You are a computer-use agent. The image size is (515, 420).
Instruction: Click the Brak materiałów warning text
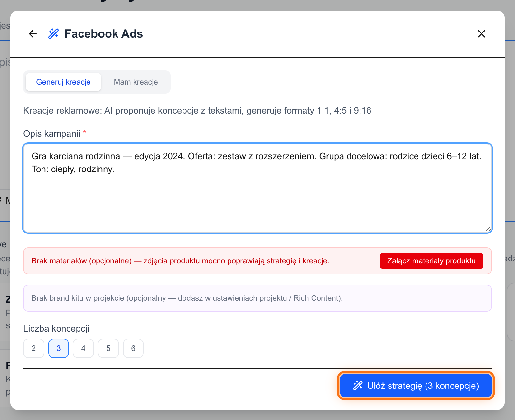pos(180,261)
